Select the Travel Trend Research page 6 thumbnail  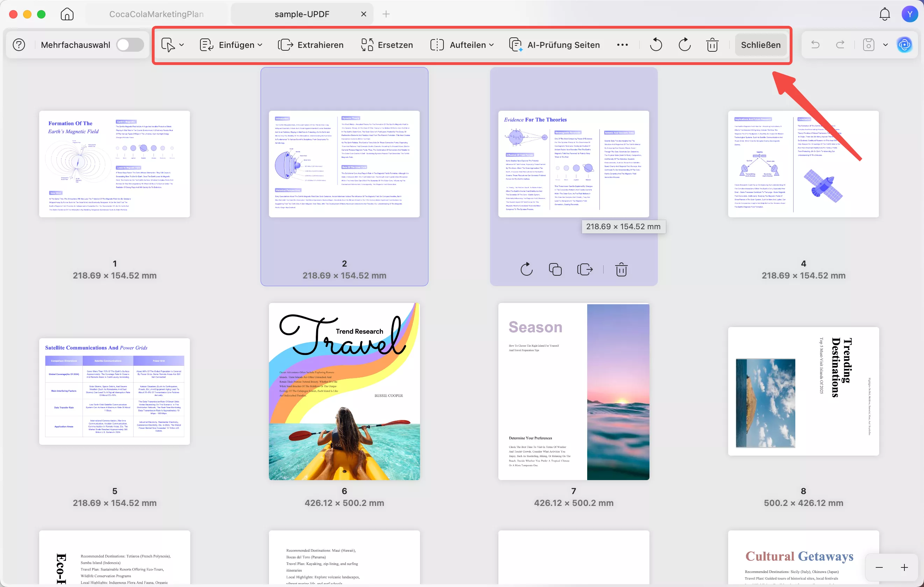click(344, 391)
